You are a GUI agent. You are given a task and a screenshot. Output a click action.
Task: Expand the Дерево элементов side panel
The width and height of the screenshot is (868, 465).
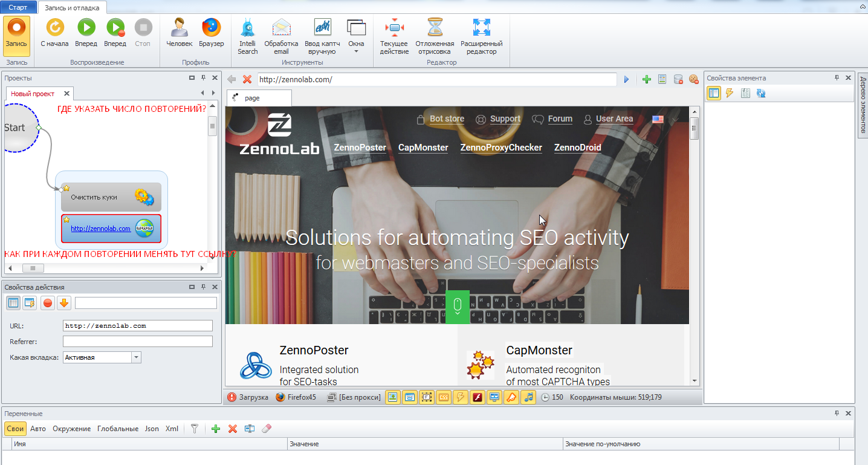click(x=863, y=106)
